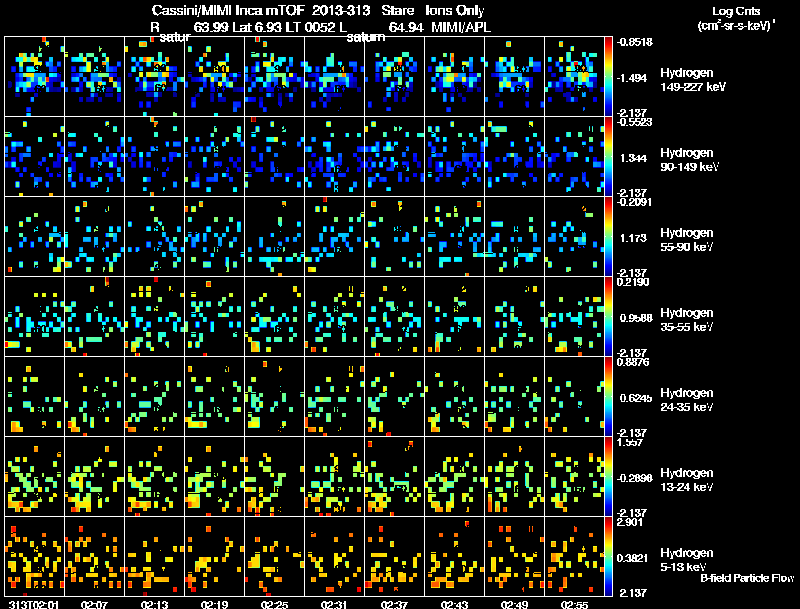Click the '2.901' color scale value
The width and height of the screenshot is (800, 609).
tap(630, 522)
